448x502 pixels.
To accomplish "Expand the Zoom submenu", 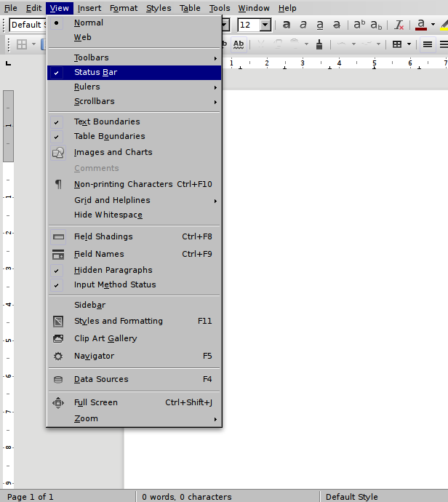I will coord(134,419).
